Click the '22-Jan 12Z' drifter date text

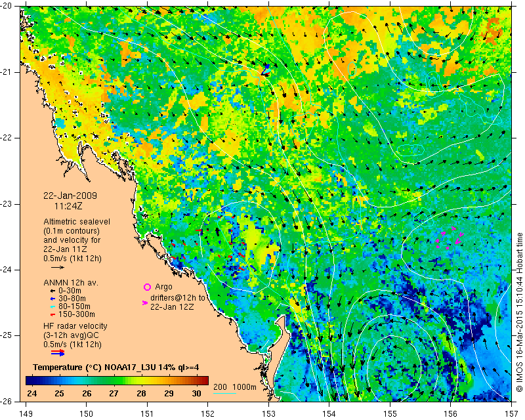172,306
